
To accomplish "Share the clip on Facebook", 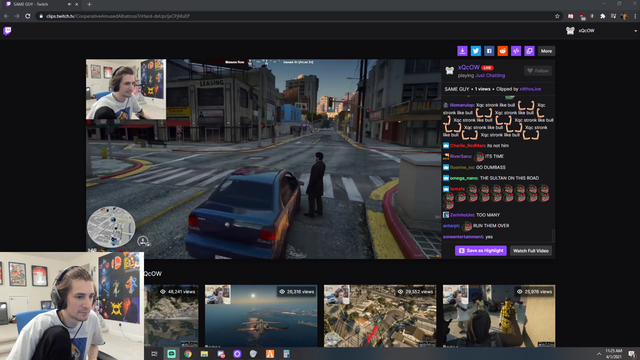I will pyautogui.click(x=489, y=51).
